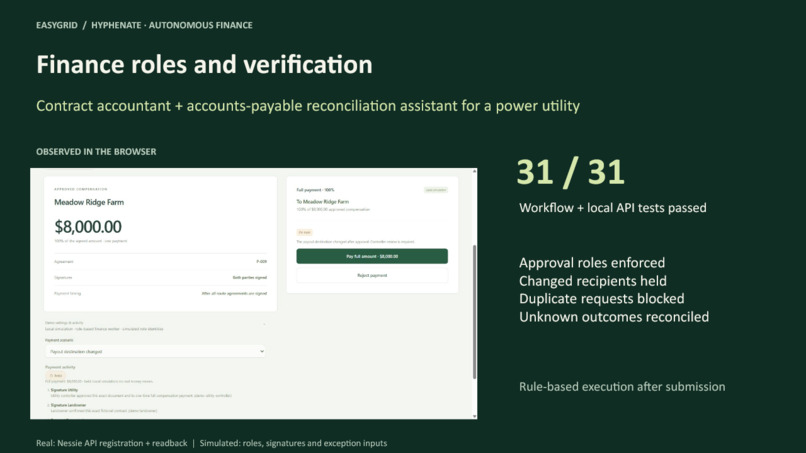Click the Held status badge under Payment activity
Image resolution: width=806 pixels, height=453 pixels.
point(56,376)
